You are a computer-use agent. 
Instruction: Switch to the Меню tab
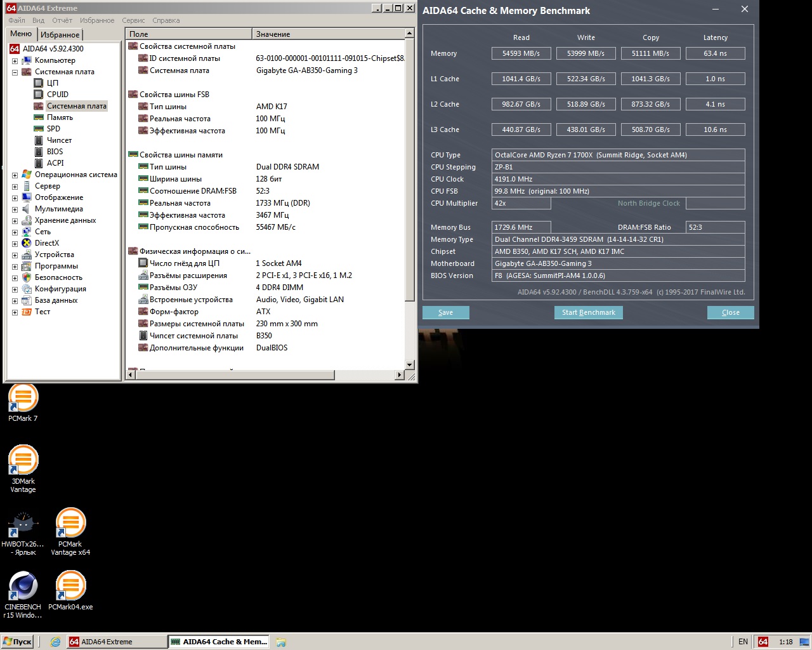[x=21, y=34]
